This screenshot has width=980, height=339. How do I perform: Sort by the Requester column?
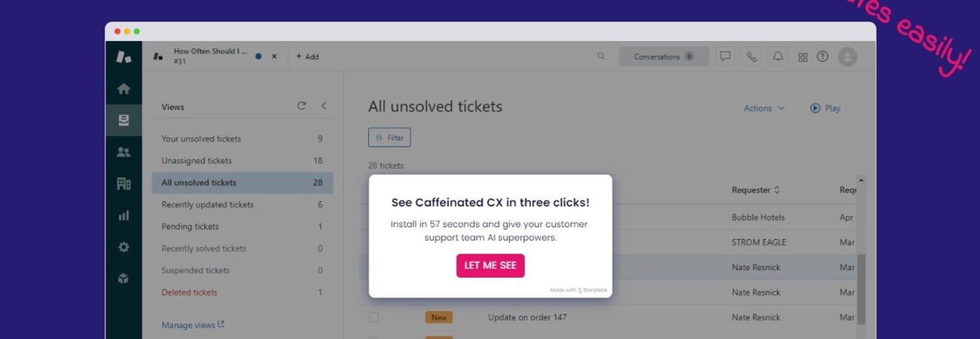755,190
